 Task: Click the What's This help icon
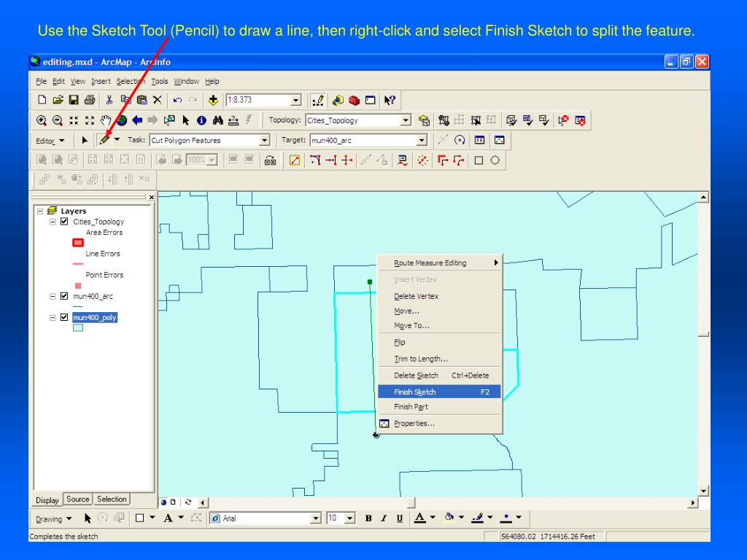click(x=390, y=100)
